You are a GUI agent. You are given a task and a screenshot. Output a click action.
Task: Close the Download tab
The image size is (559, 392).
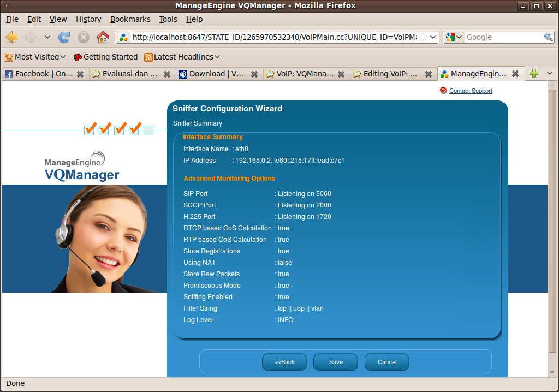coord(254,74)
